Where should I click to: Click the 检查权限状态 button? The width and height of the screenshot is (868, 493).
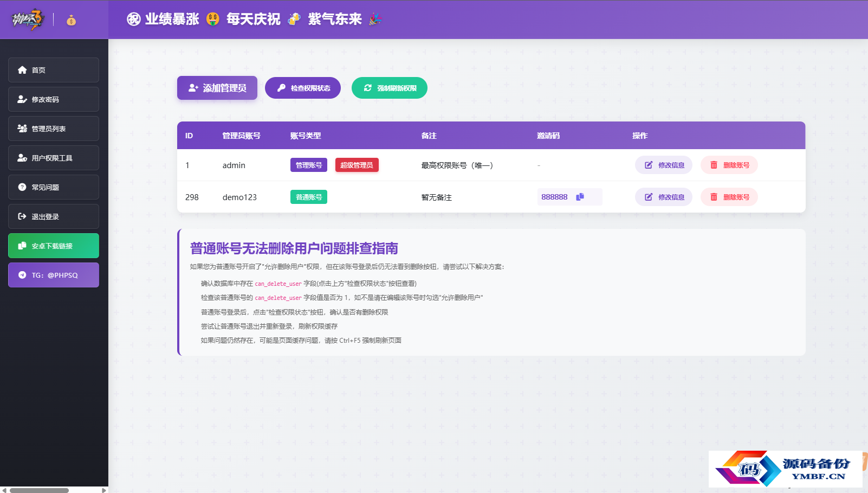coord(303,88)
